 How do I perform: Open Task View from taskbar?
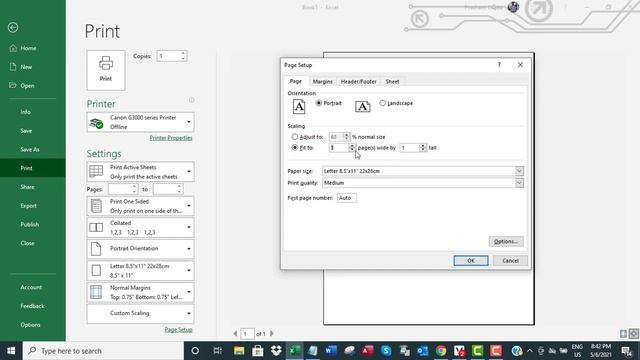click(x=217, y=351)
